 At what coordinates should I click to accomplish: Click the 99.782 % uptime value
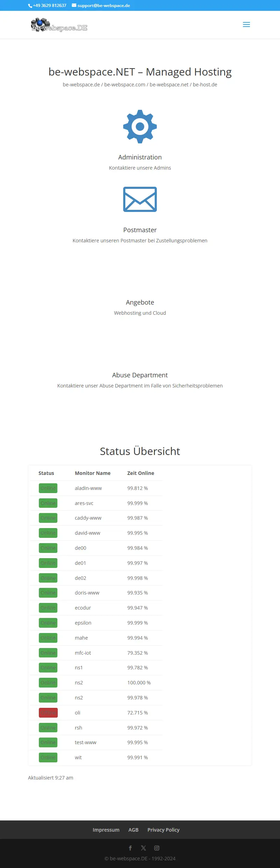138,668
